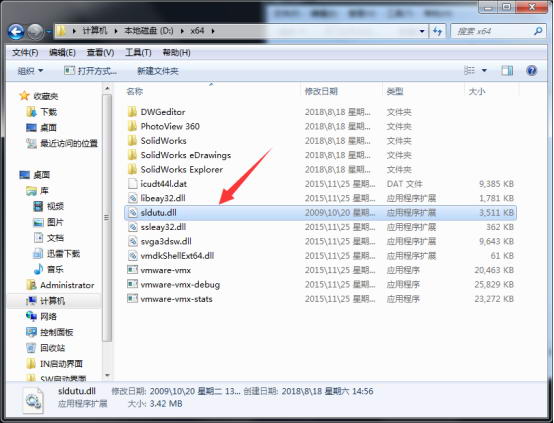Open 最近访问的位置 in sidebar
This screenshot has width=554, height=423.
pos(69,143)
